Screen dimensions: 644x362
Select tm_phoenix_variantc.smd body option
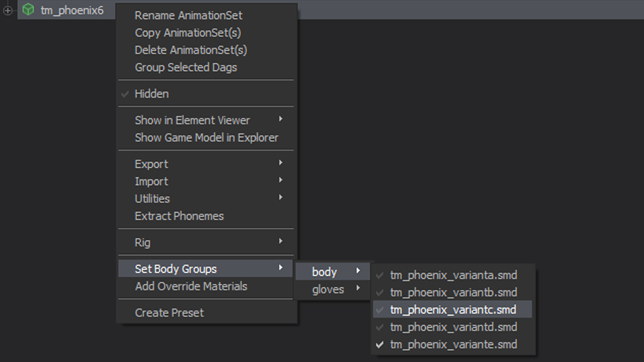453,310
